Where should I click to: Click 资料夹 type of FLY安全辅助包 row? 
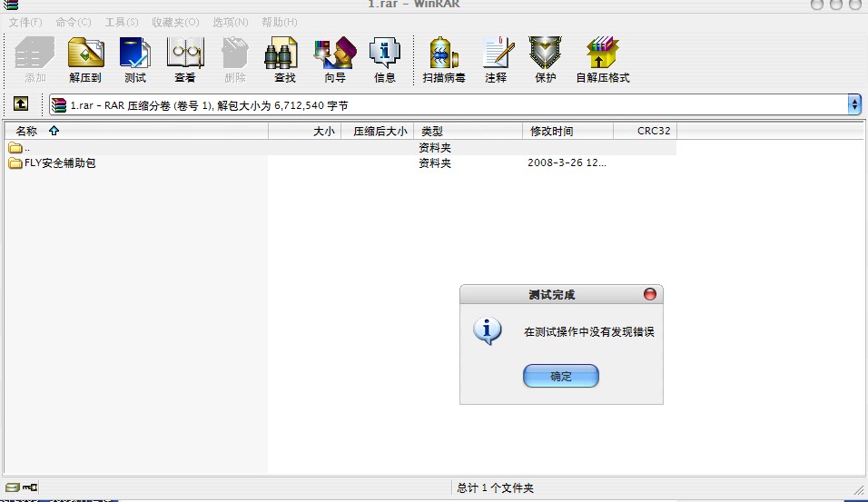click(x=435, y=162)
